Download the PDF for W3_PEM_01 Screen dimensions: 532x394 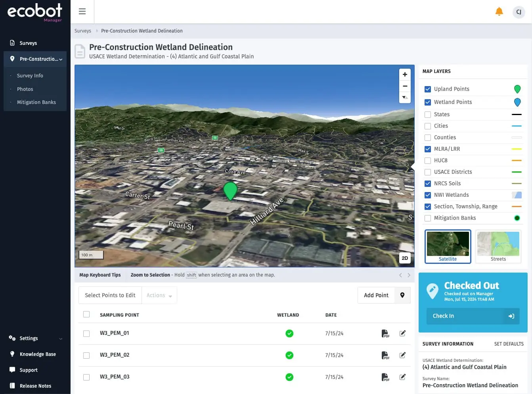[x=385, y=333]
